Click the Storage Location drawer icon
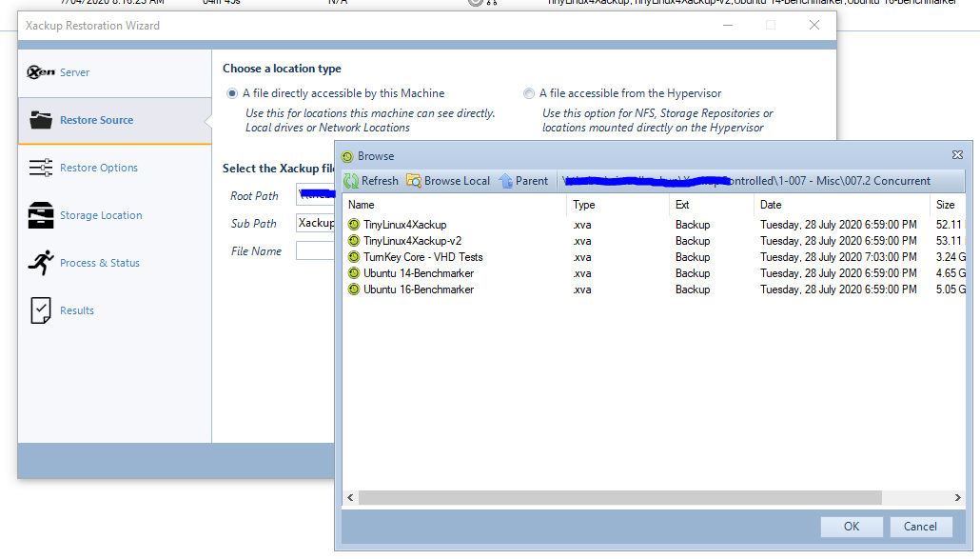Screen dimensions: 980x559 point(41,215)
